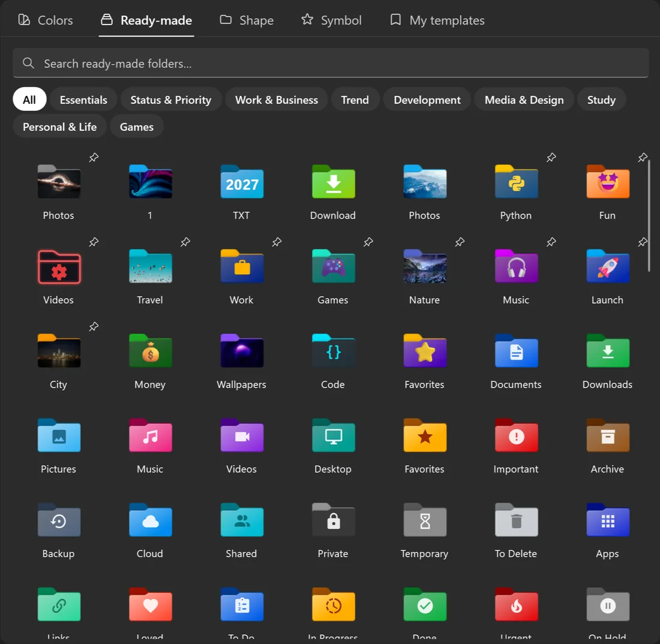Screen dimensions: 660x644
Task: Pick the blue Cloud folder icon
Action: (150, 521)
